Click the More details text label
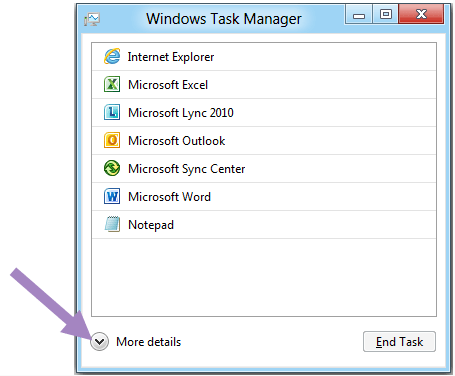This screenshot has height=376, width=455. (x=149, y=342)
